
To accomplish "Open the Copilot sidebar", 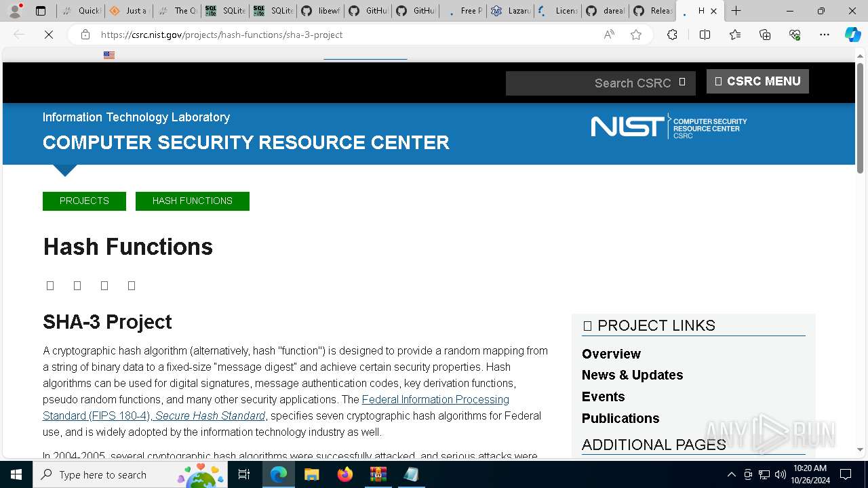I will pyautogui.click(x=852, y=35).
